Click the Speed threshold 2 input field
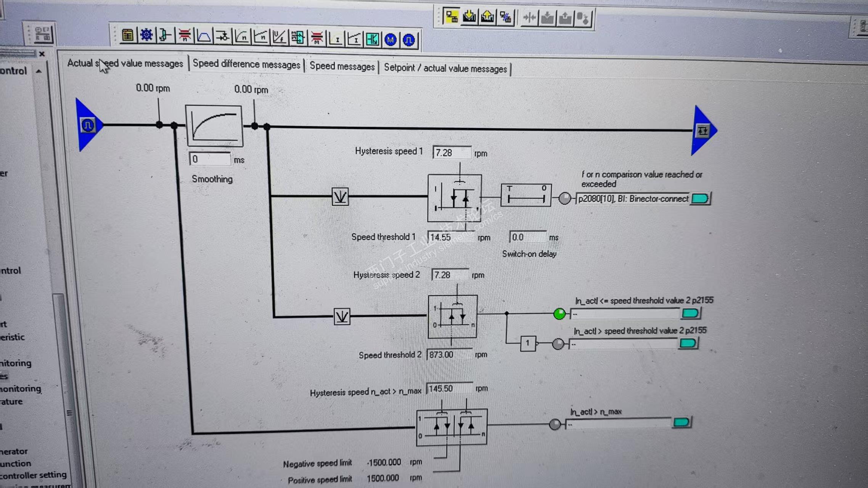Image resolution: width=868 pixels, height=488 pixels. [448, 355]
